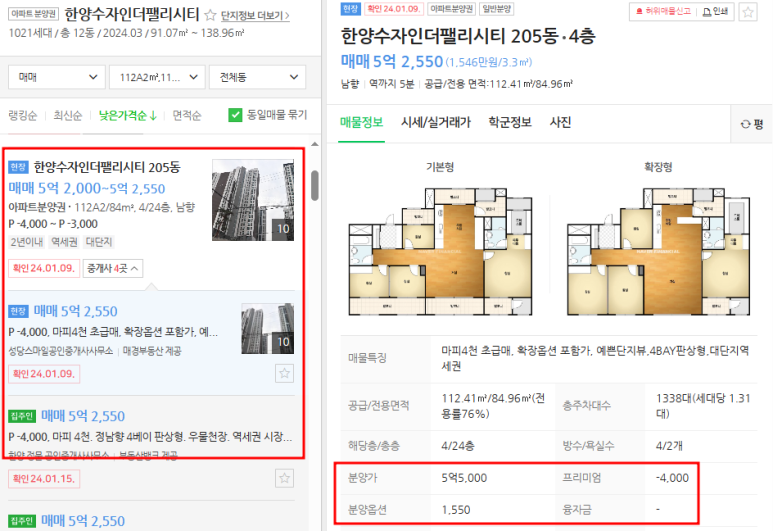Favorite the listing detail star icon
This screenshot has height=531, width=773.
coord(748,12)
